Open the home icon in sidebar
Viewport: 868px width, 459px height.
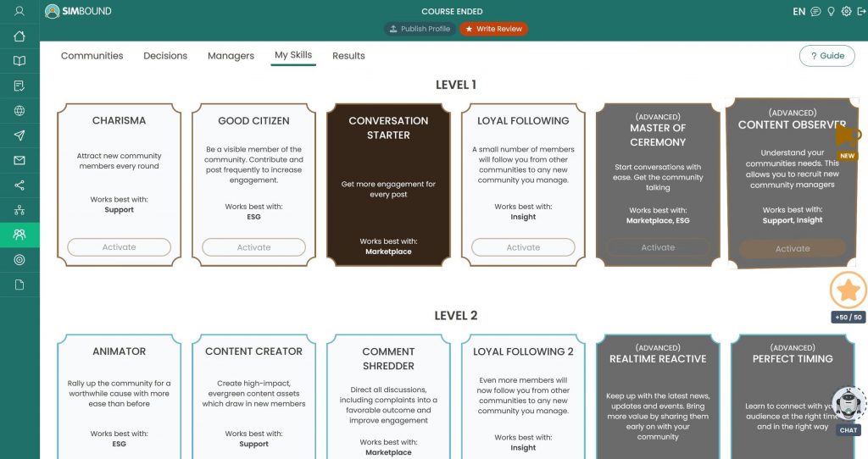click(x=19, y=36)
